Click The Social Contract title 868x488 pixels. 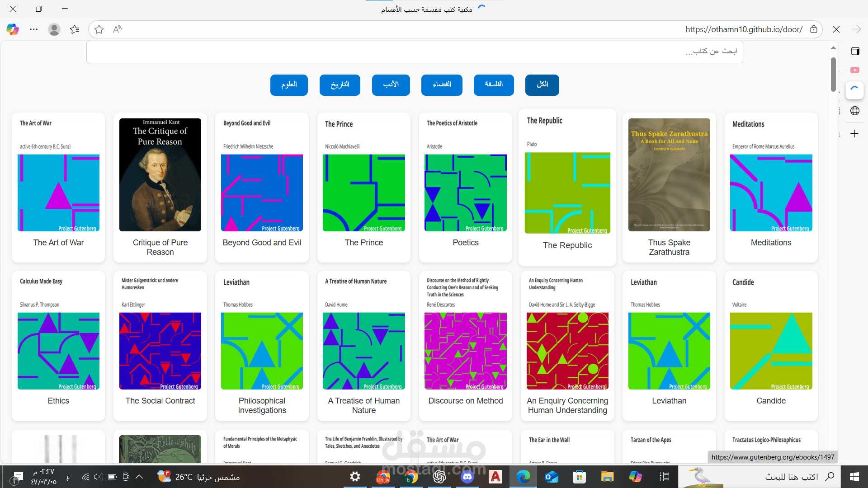click(x=160, y=401)
